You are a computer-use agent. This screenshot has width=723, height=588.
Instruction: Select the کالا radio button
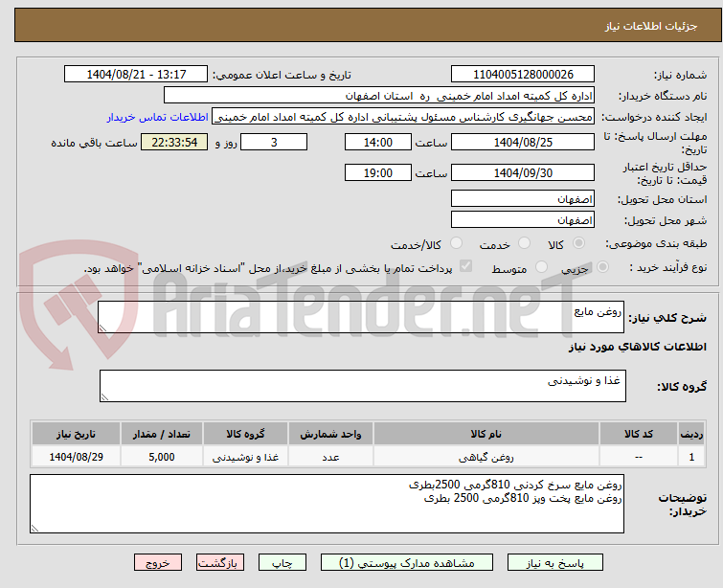pyautogui.click(x=578, y=242)
